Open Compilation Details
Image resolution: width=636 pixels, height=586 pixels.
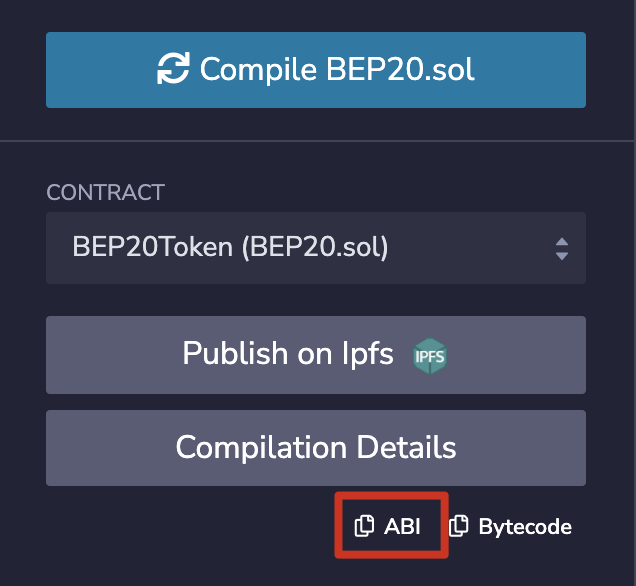315,447
